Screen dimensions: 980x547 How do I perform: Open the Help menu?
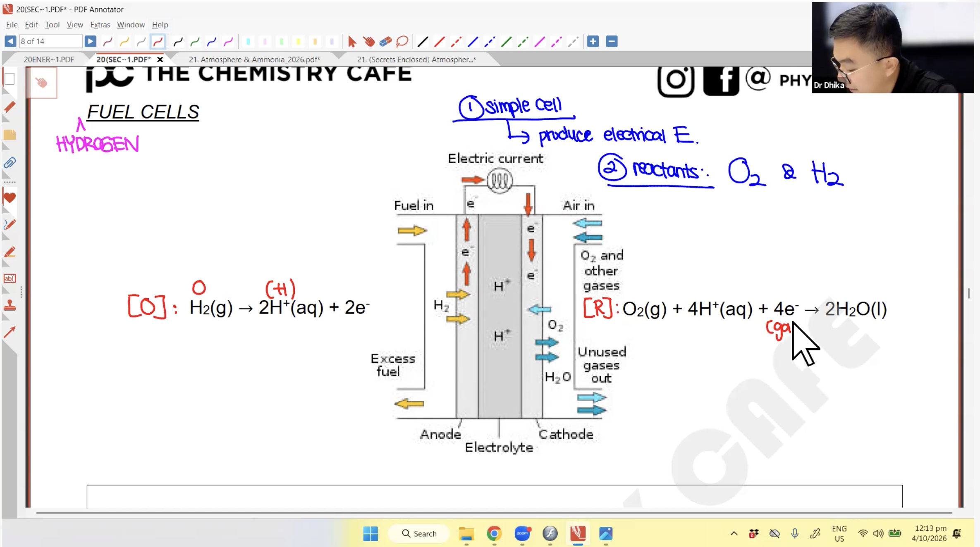(x=160, y=25)
